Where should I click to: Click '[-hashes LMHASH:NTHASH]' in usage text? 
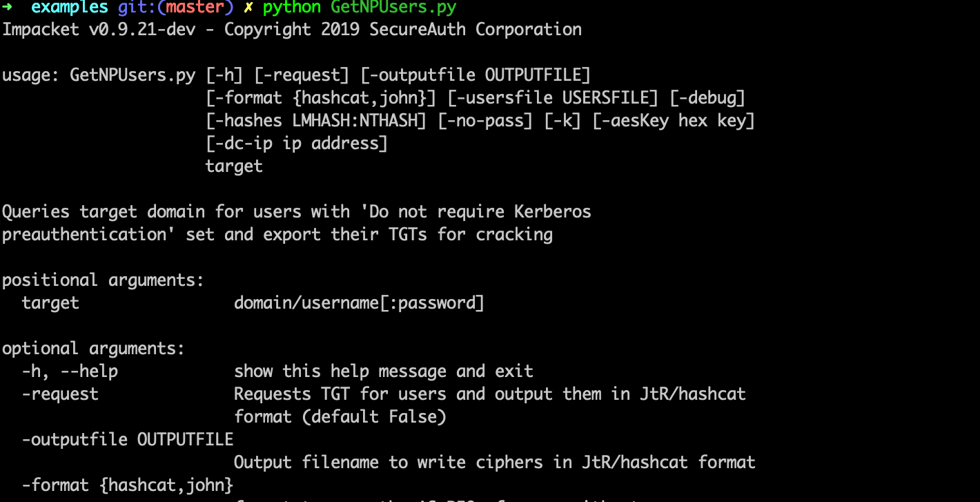(x=317, y=121)
